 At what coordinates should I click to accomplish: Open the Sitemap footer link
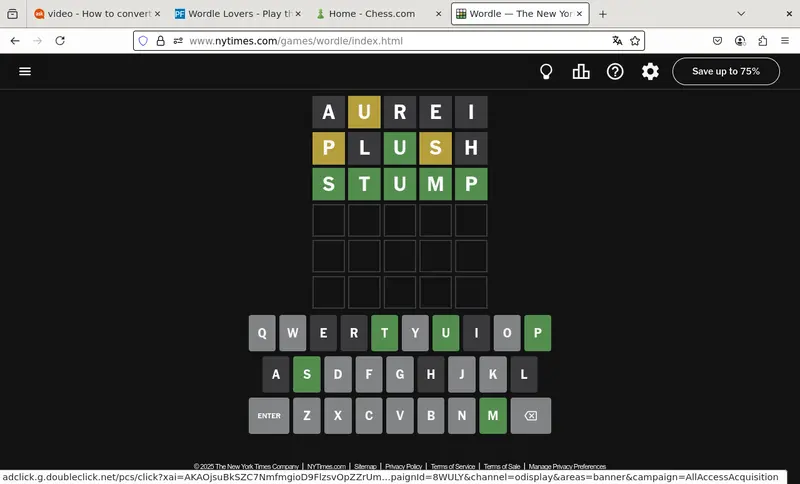coord(365,466)
